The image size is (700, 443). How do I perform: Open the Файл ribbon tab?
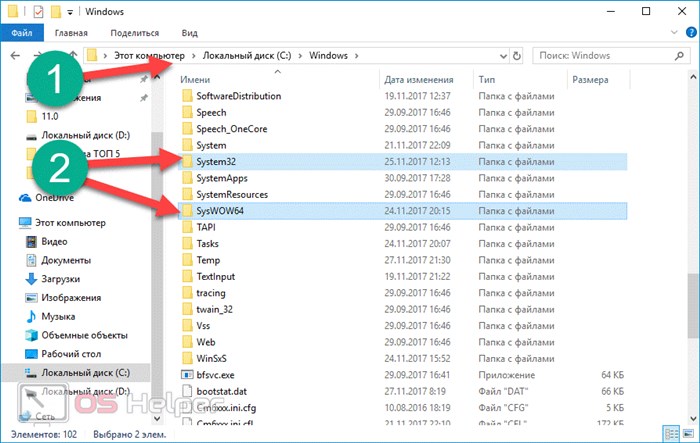tap(22, 33)
